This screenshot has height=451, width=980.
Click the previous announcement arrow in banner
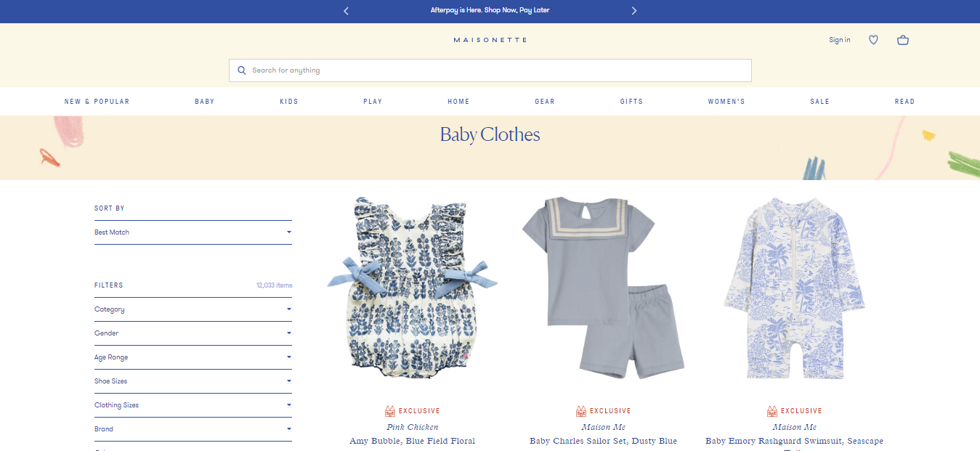pyautogui.click(x=346, y=11)
